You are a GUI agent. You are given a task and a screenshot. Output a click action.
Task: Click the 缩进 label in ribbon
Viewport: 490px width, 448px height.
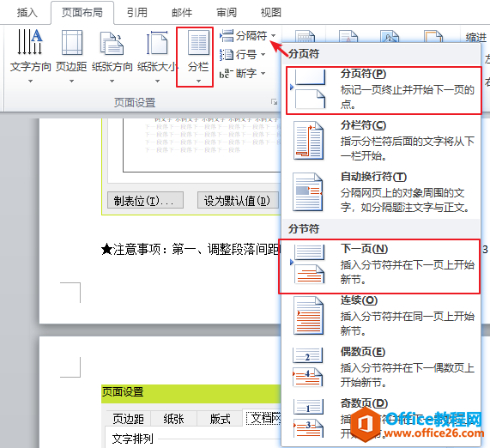(476, 38)
